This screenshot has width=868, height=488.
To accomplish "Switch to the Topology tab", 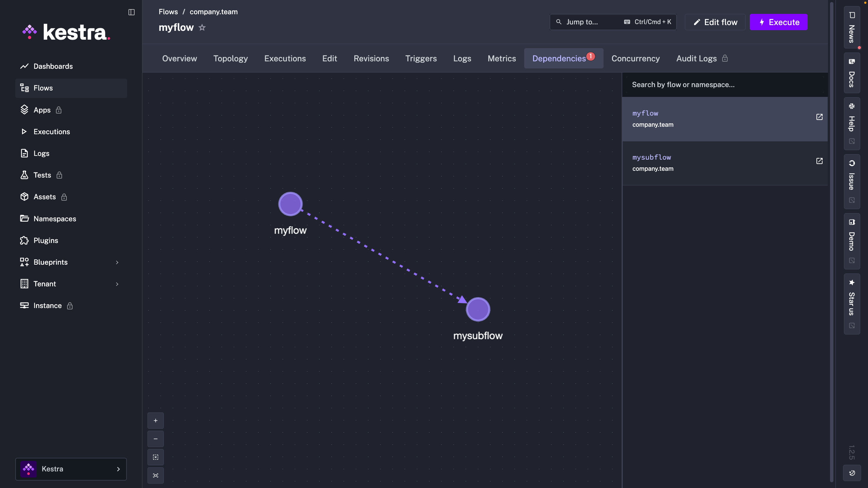I will [231, 58].
